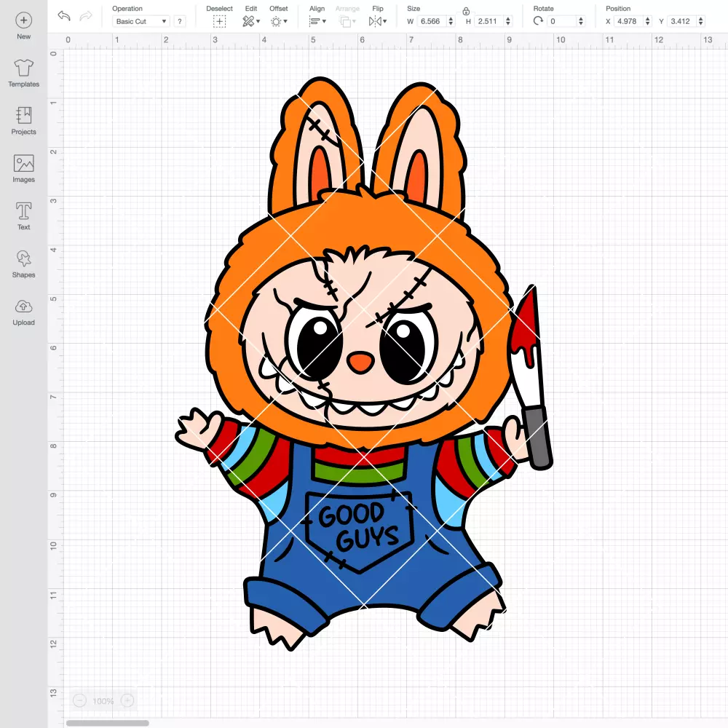The height and width of the screenshot is (728, 728).
Task: Adjust the Height stepper arrows
Action: [x=508, y=21]
